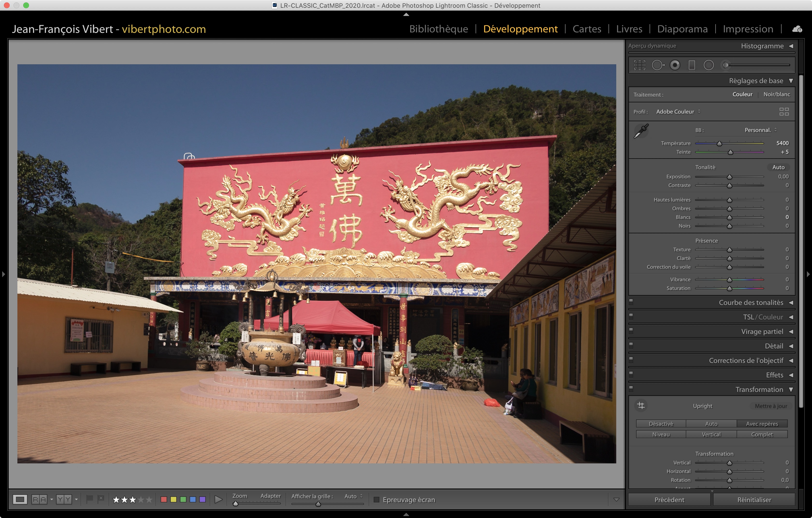This screenshot has width=812, height=518.
Task: Expand the TSL / Couleur panel
Action: tap(763, 317)
